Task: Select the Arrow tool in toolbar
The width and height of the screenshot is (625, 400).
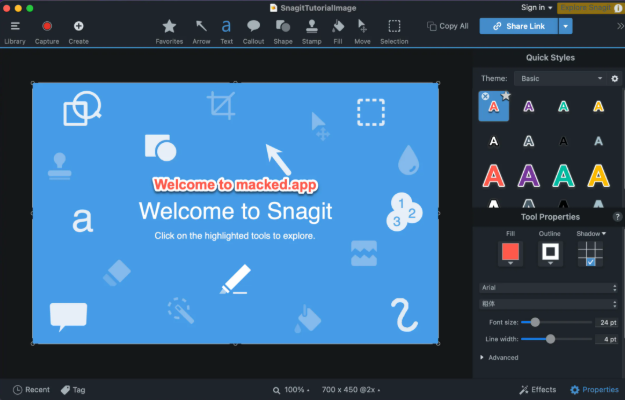Action: 200,30
